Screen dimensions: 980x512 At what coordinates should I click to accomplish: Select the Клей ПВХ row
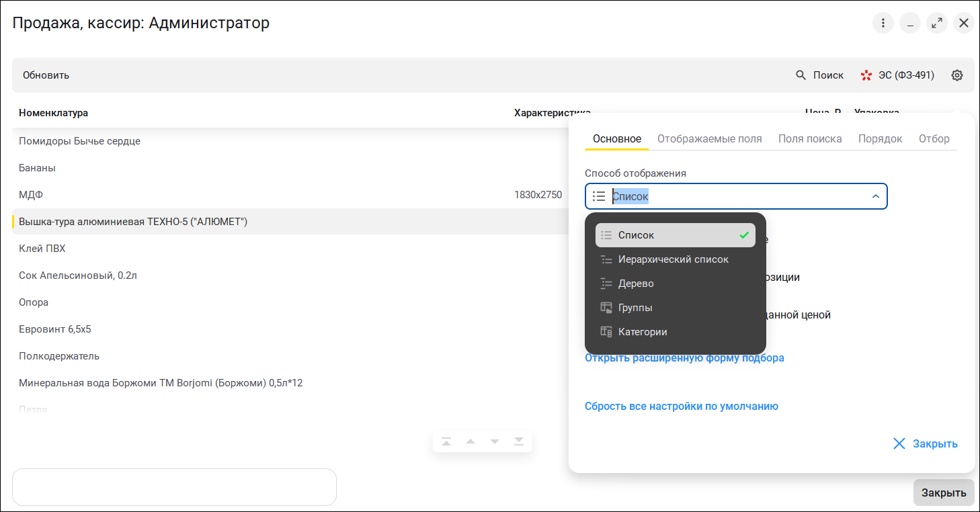pos(42,249)
